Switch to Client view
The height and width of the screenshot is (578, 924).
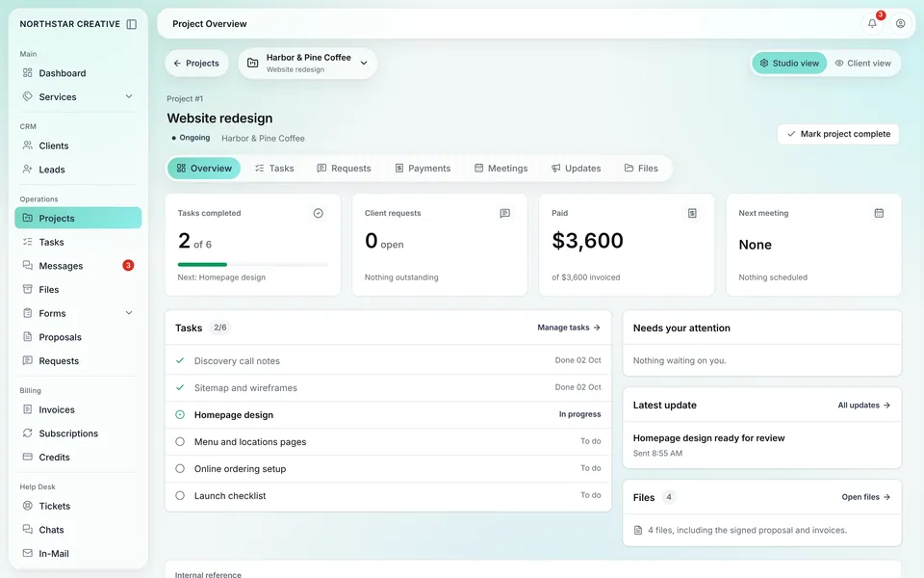(x=862, y=64)
